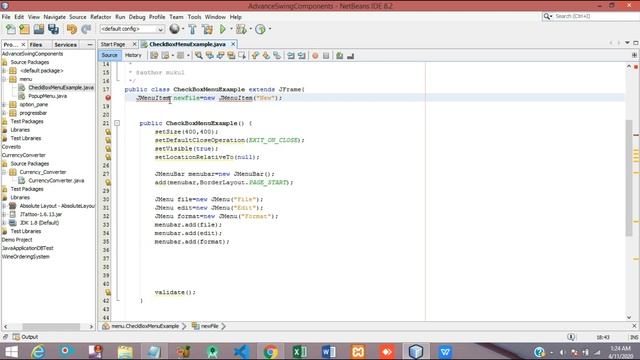Viewport: 640px width, 360px height.
Task: Click the Debug Project toolbar icon
Action: (x=241, y=29)
